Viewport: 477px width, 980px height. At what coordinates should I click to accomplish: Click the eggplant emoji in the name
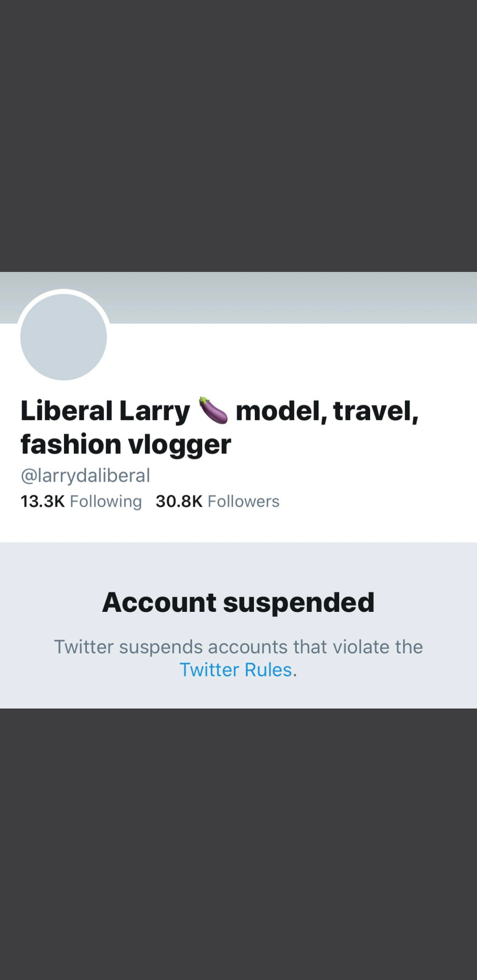click(213, 411)
